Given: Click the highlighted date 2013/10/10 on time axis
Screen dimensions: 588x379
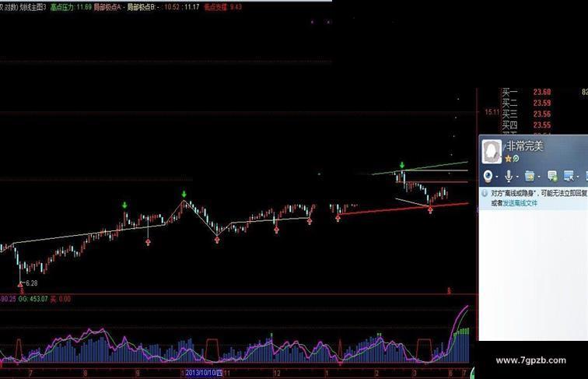Looking at the screenshot, I should pyautogui.click(x=204, y=373).
